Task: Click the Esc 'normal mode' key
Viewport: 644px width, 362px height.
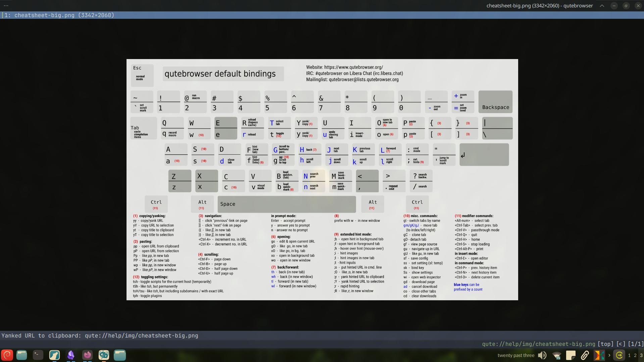Action: click(x=142, y=75)
